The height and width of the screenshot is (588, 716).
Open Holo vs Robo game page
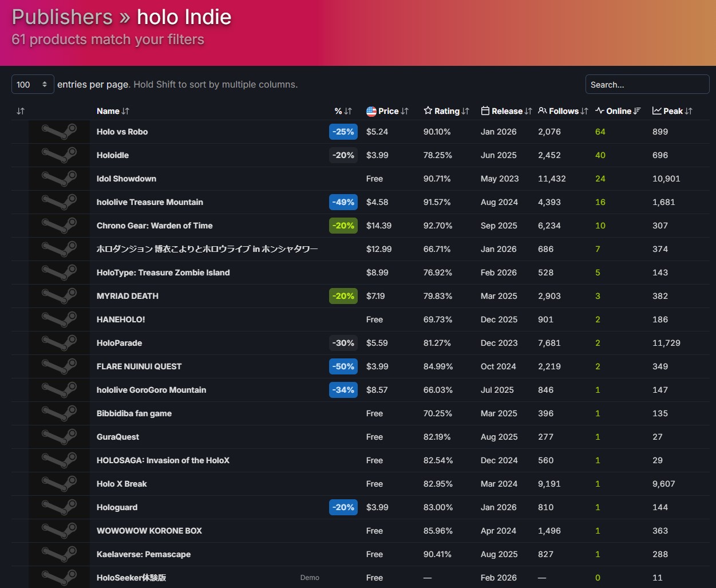(122, 132)
